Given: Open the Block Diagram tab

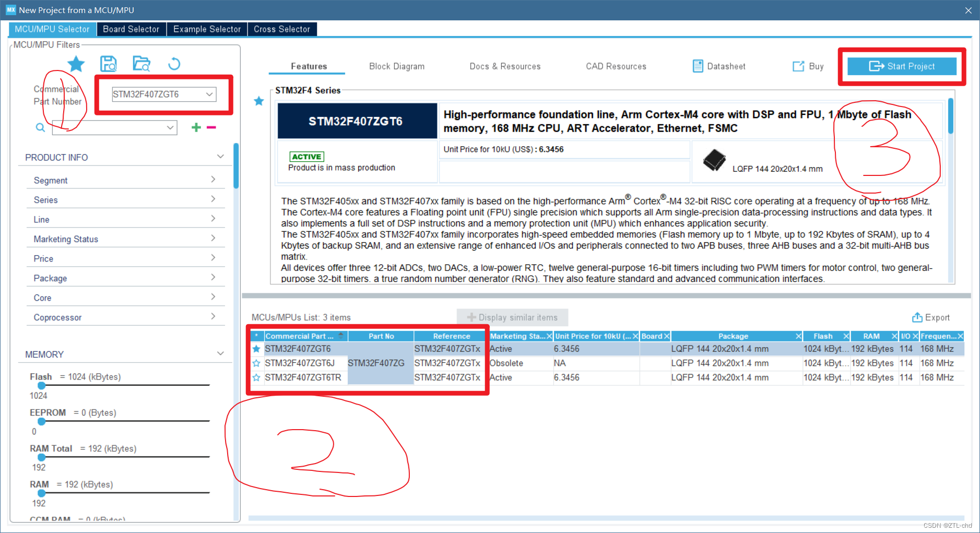Looking at the screenshot, I should coord(397,66).
